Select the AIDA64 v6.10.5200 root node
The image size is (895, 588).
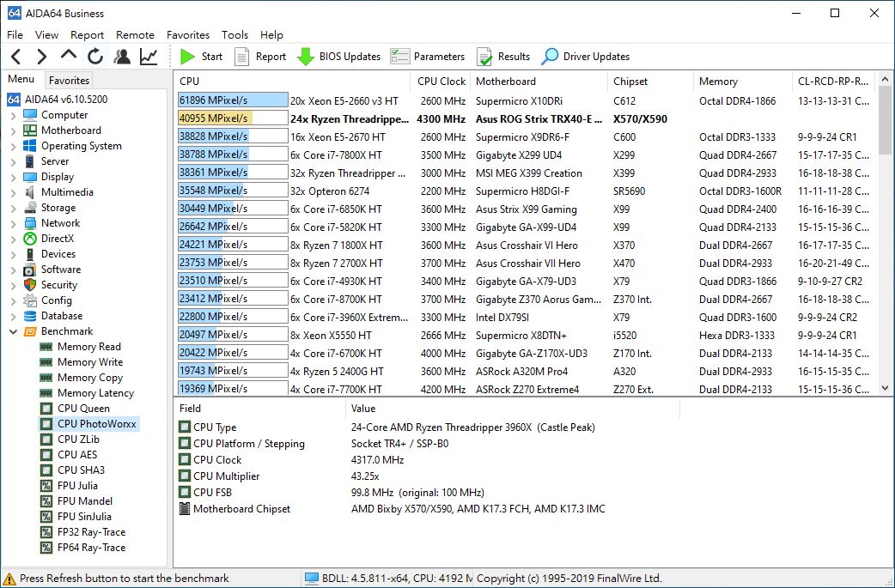click(58, 100)
